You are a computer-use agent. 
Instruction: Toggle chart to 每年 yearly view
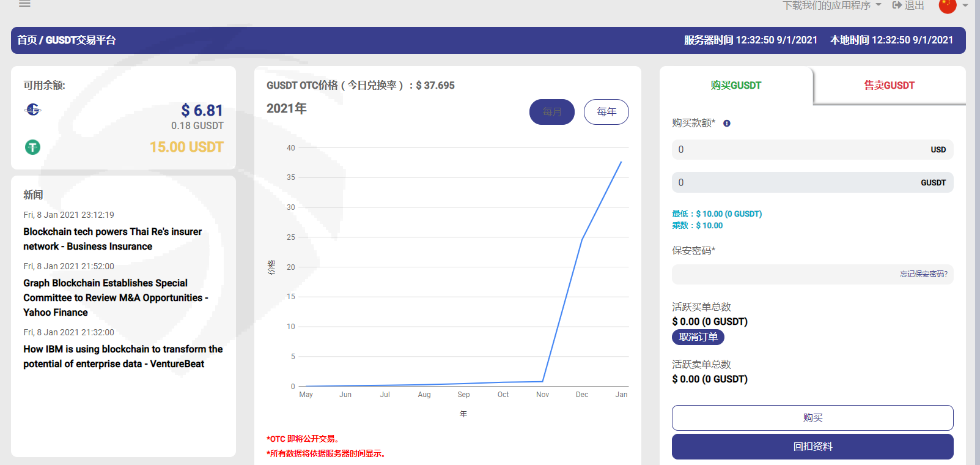(606, 112)
